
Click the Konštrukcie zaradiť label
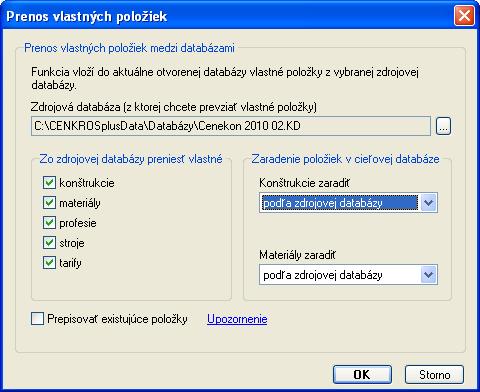[304, 183]
